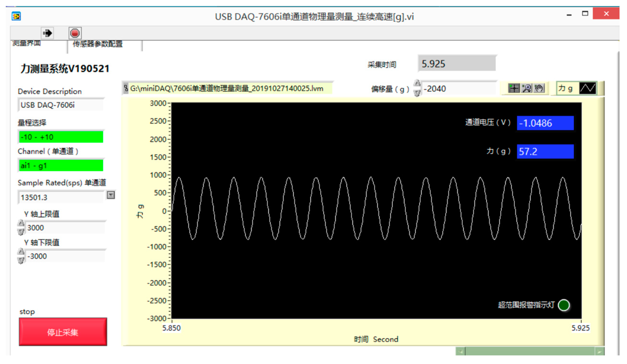Screen dimensions: 627x364
Task: Click the file path browse icon
Action: click(x=126, y=88)
